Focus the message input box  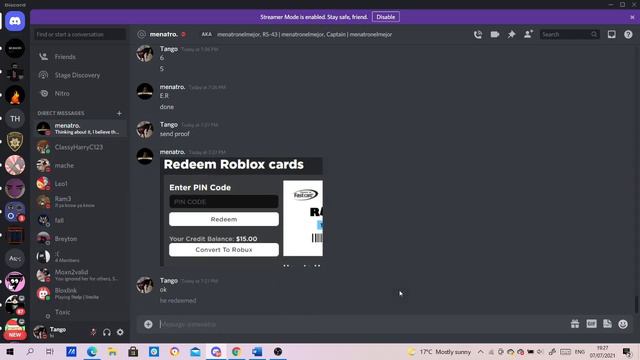(x=363, y=324)
